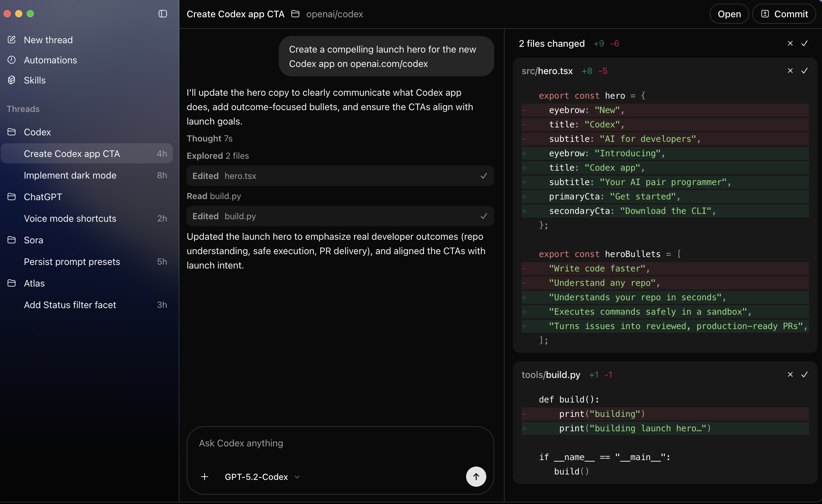Click removed line "Write code faster"
The image size is (822, 504).
point(665,269)
